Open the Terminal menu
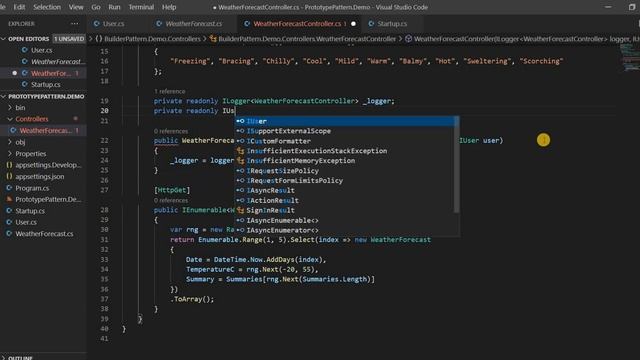Screen dimensions: 640x360 141,7
